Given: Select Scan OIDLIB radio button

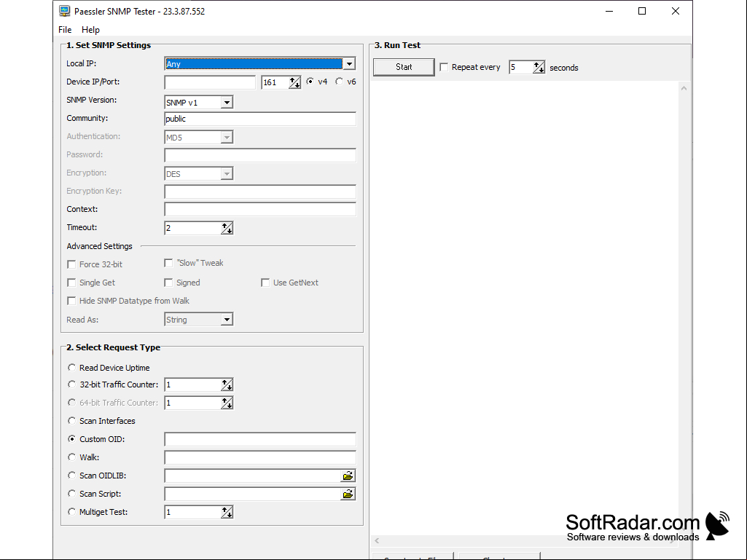Looking at the screenshot, I should pyautogui.click(x=71, y=475).
